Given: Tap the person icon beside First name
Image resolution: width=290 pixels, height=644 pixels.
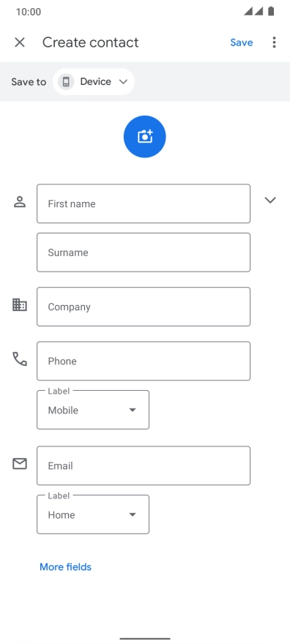Looking at the screenshot, I should [x=20, y=202].
